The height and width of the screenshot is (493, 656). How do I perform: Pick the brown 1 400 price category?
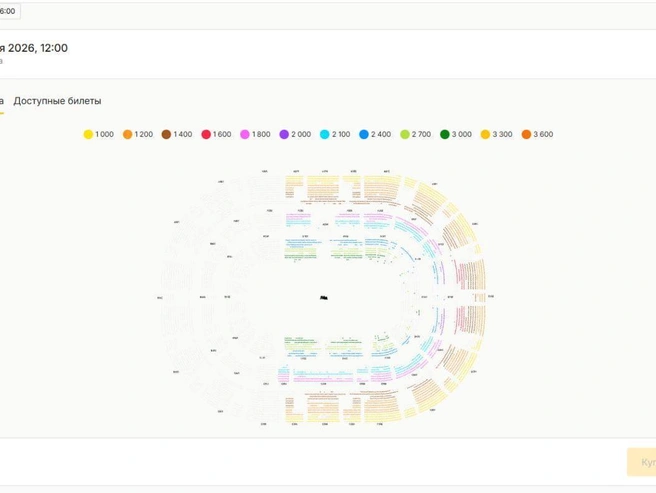click(167, 134)
